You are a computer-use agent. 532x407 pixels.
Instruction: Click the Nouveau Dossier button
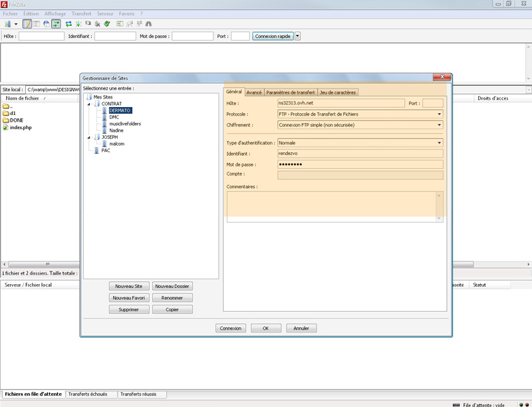click(172, 286)
